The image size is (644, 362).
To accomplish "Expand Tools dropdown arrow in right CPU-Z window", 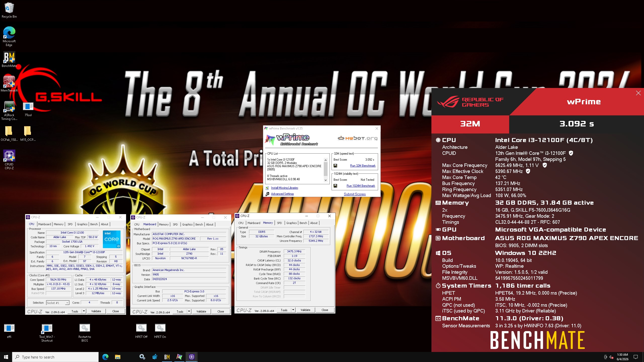I will (x=293, y=310).
